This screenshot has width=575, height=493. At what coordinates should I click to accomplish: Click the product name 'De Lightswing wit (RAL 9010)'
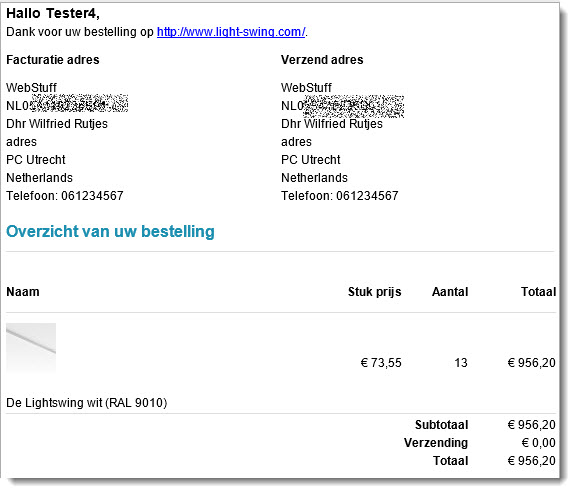tap(87, 403)
